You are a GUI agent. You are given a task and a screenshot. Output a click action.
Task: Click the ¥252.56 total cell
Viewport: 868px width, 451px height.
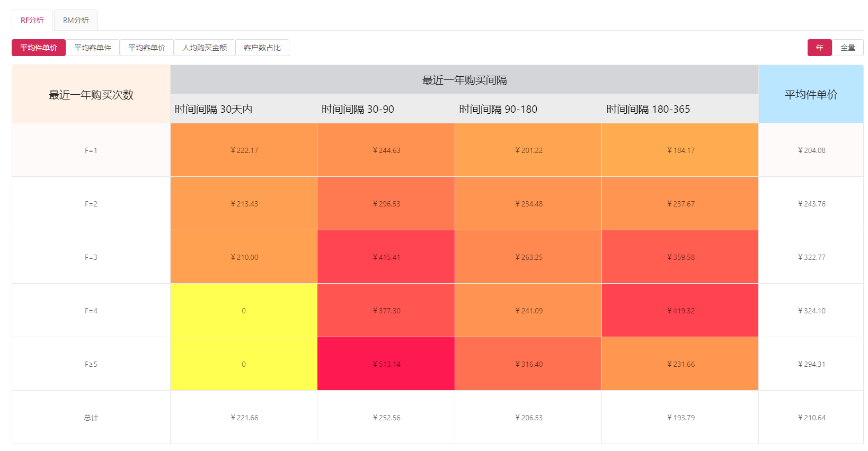(386, 418)
